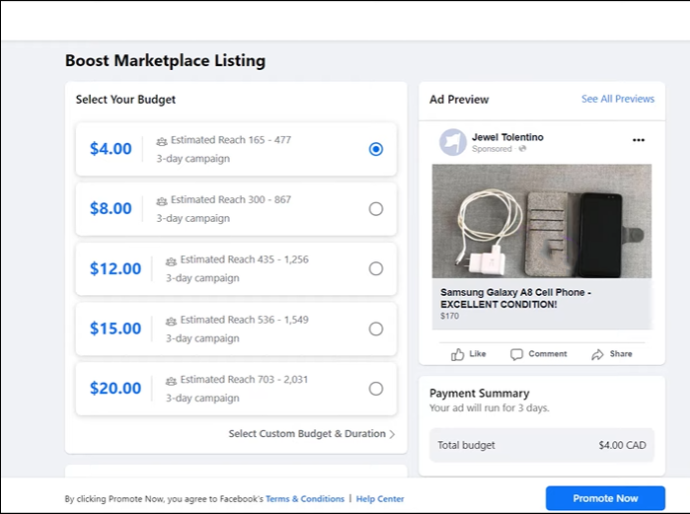Click the Like thumbs-up icon
The image size is (690, 514).
458,354
